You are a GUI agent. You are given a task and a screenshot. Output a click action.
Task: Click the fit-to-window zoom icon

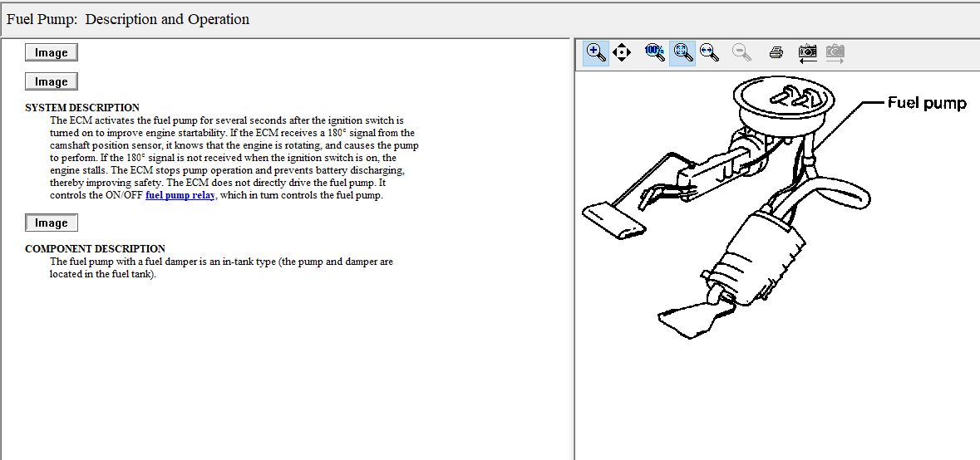pyautogui.click(x=682, y=53)
